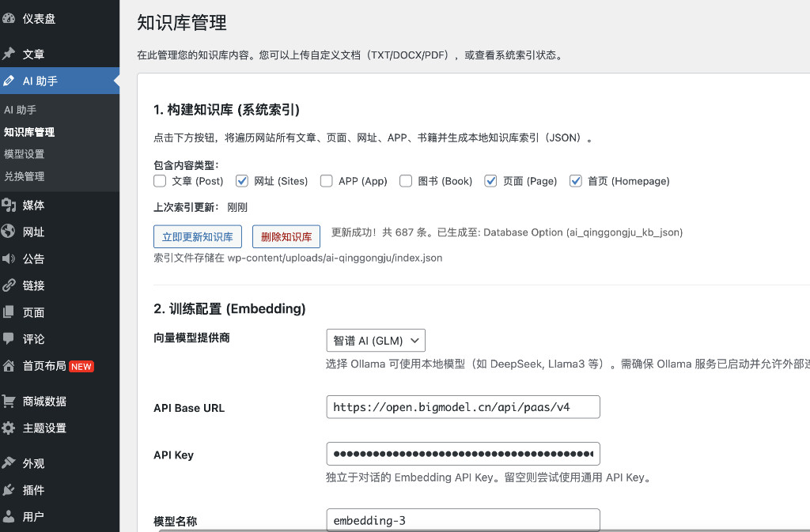Image resolution: width=810 pixels, height=532 pixels.
Task: Open the 向量模型提供商 provider dropdown
Action: tap(376, 340)
